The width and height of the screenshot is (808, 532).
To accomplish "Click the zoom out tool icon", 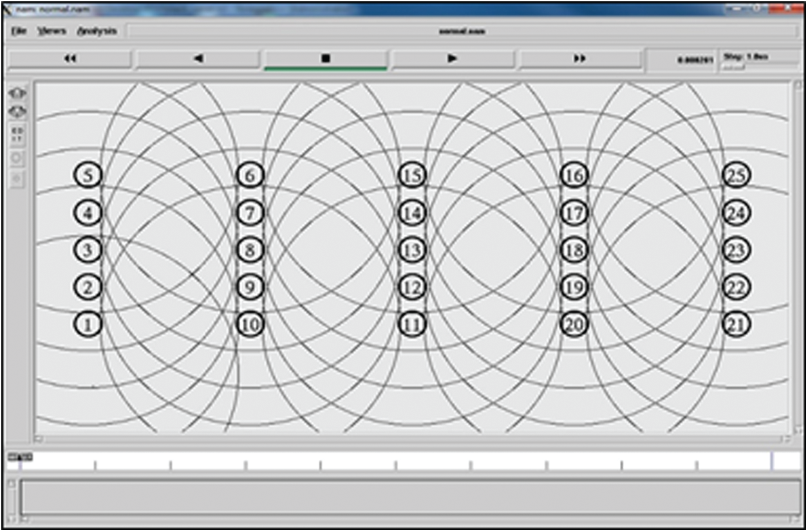I will (17, 112).
